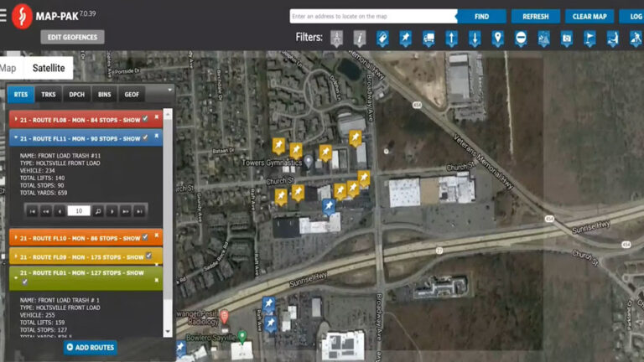Viewport: 644px width, 362px height.
Task: Switch to the DPCH tab
Action: [77, 95]
